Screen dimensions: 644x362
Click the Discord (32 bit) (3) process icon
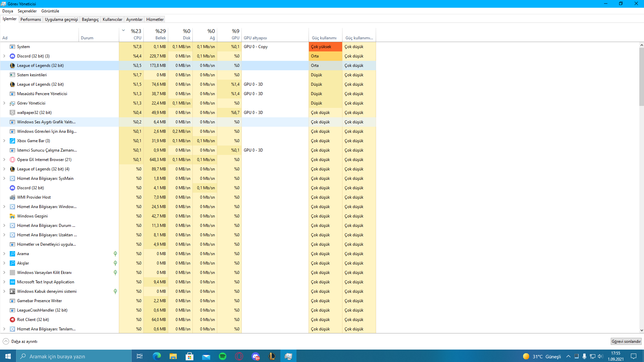[12, 56]
